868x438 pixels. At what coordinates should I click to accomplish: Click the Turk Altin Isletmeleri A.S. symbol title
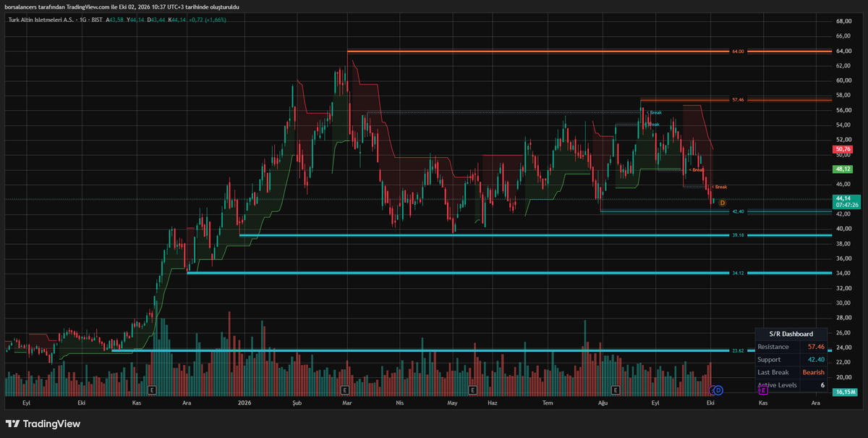[x=41, y=20]
